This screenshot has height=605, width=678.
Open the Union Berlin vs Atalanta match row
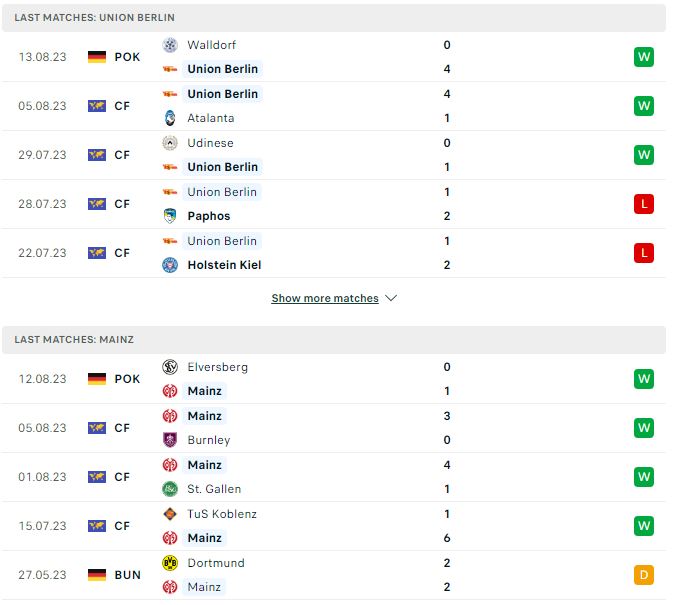[x=334, y=106]
